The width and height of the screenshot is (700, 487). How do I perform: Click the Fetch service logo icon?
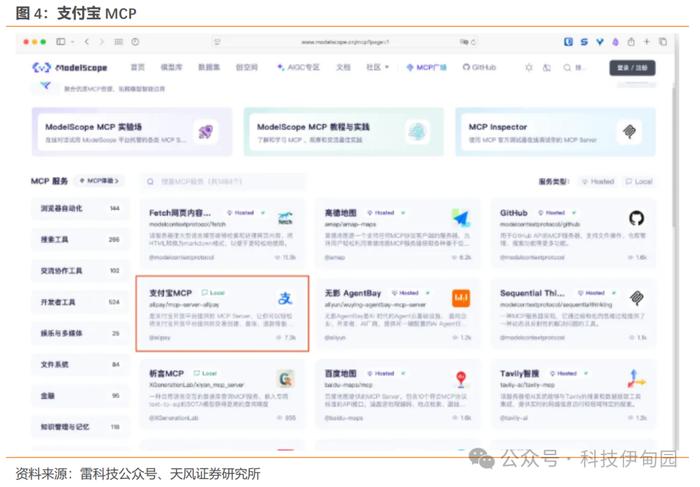point(285,218)
